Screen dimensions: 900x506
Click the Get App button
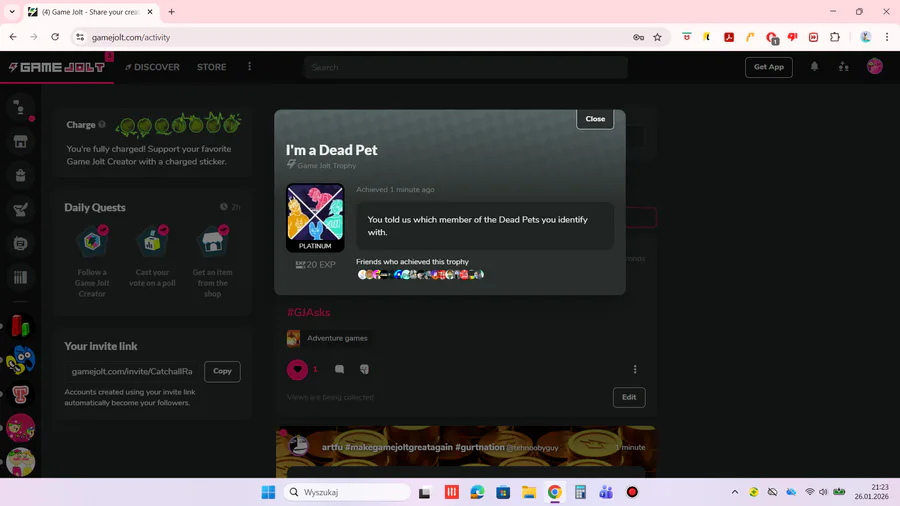click(x=769, y=67)
